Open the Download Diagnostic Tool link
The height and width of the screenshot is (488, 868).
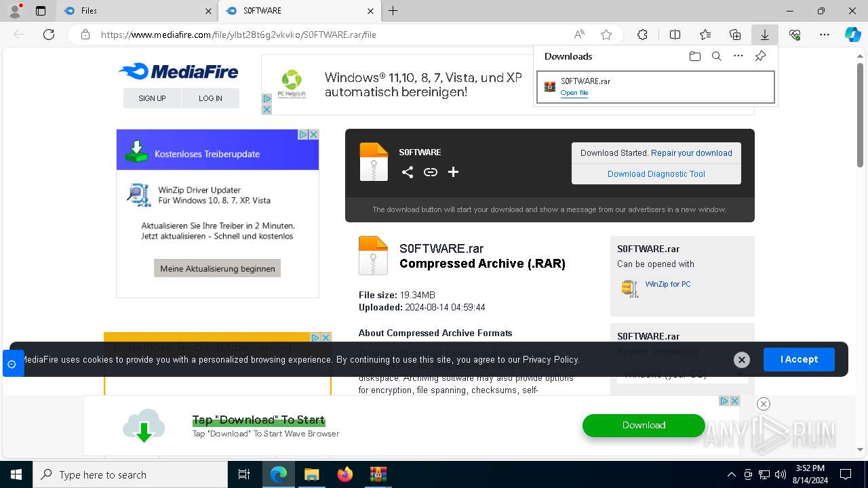656,174
